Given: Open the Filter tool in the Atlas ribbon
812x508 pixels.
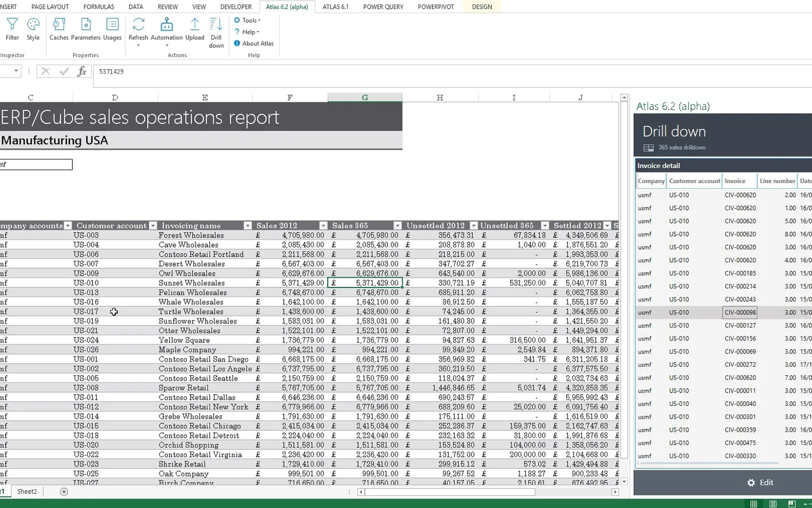Looking at the screenshot, I should point(12,29).
